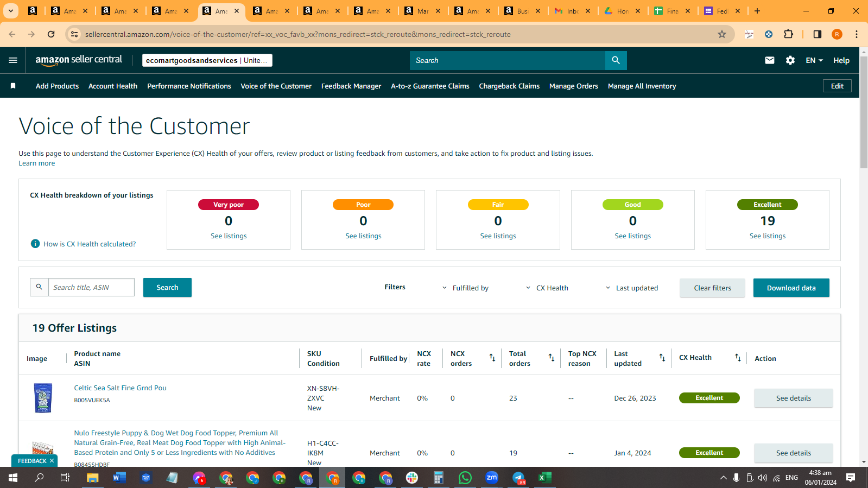Sort by Last updated arrows
Image resolution: width=868 pixels, height=488 pixels.
point(662,358)
